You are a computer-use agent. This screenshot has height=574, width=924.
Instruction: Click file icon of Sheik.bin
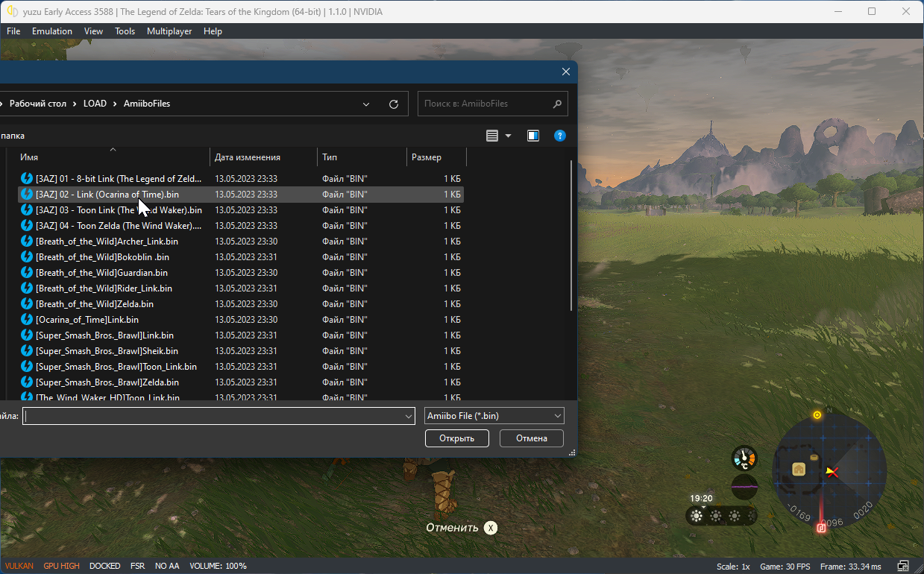click(27, 351)
